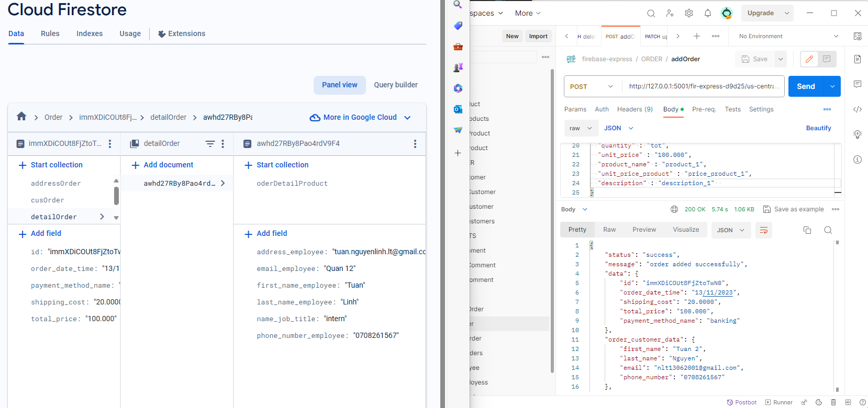Open the Postman notifications bell
Screen dimensions: 868x408
click(x=708, y=13)
